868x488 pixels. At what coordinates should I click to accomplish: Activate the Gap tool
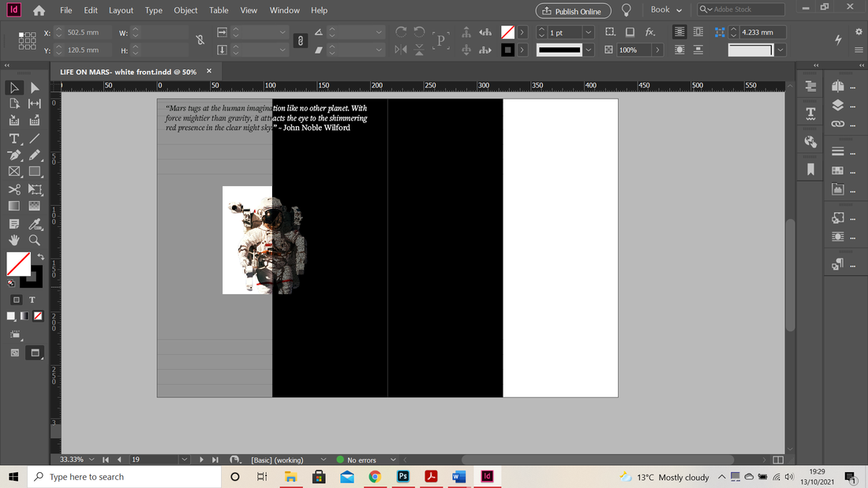(35, 104)
